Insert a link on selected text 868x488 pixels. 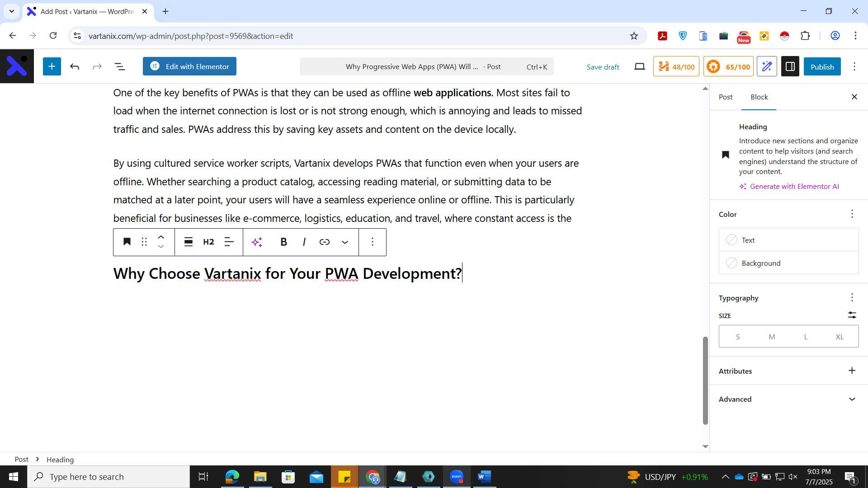pyautogui.click(x=325, y=242)
